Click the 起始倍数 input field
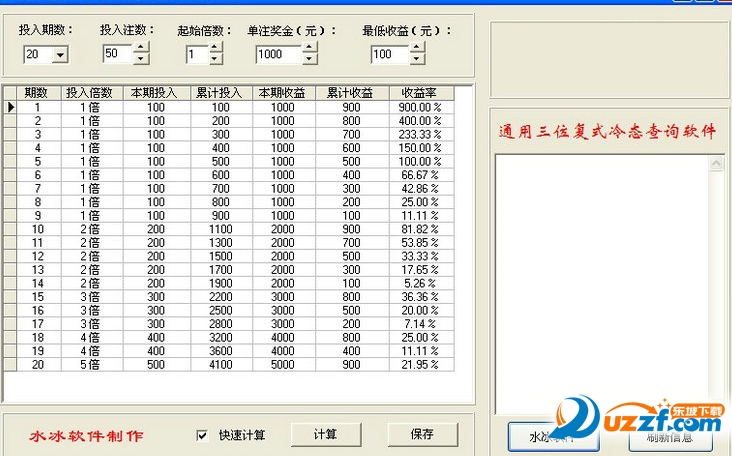The height and width of the screenshot is (456, 732). point(197,55)
